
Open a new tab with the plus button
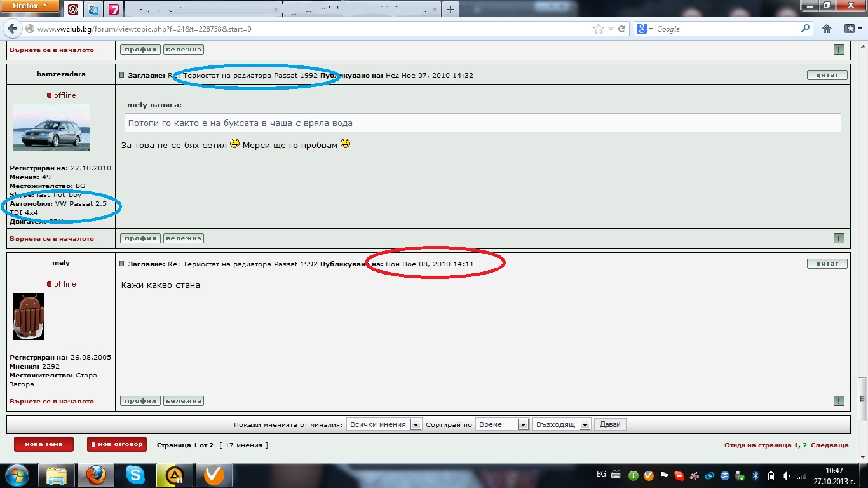click(x=450, y=10)
